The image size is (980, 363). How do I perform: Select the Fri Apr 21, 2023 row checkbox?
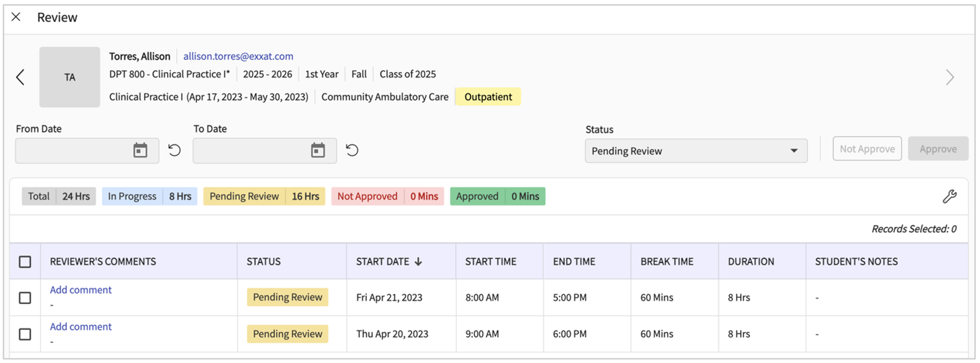coord(25,298)
